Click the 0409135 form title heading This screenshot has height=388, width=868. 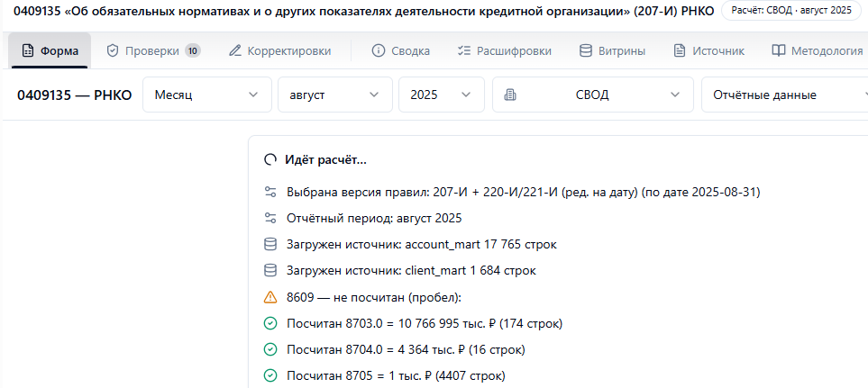(x=364, y=11)
